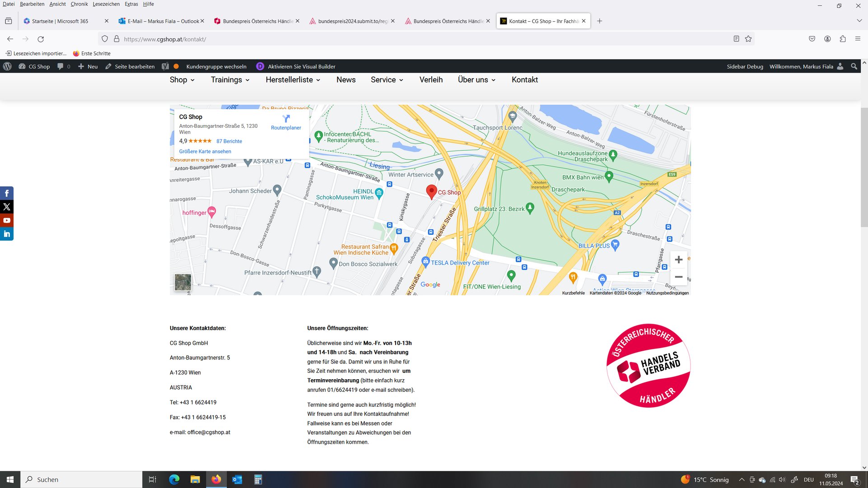868x488 pixels.
Task: Expand the Herstellerliste dropdown menu
Action: click(293, 80)
